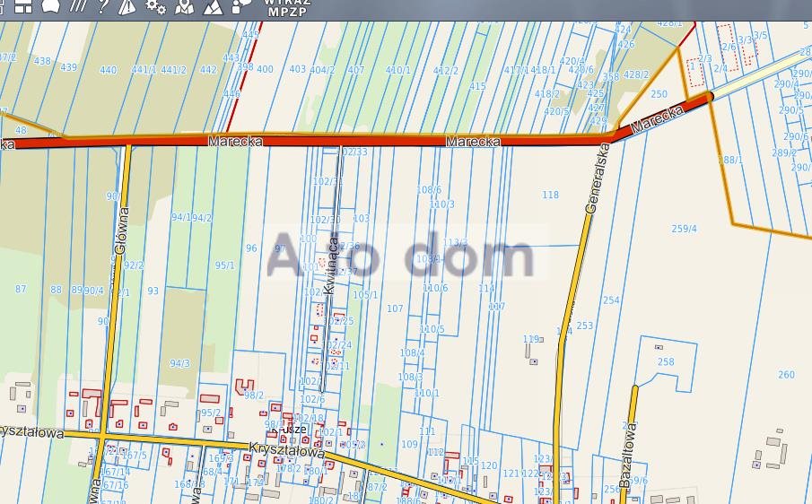
Task: Select parcel 259/4 on the map
Action: [684, 229]
